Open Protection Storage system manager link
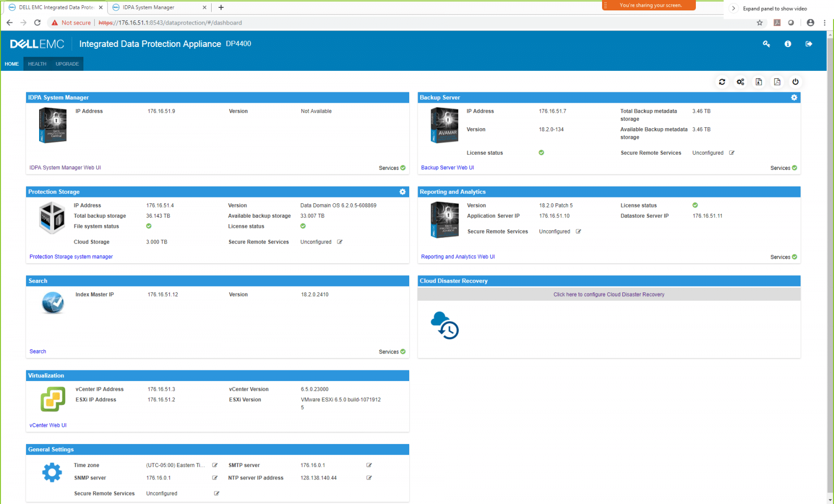The width and height of the screenshot is (834, 504). point(71,256)
